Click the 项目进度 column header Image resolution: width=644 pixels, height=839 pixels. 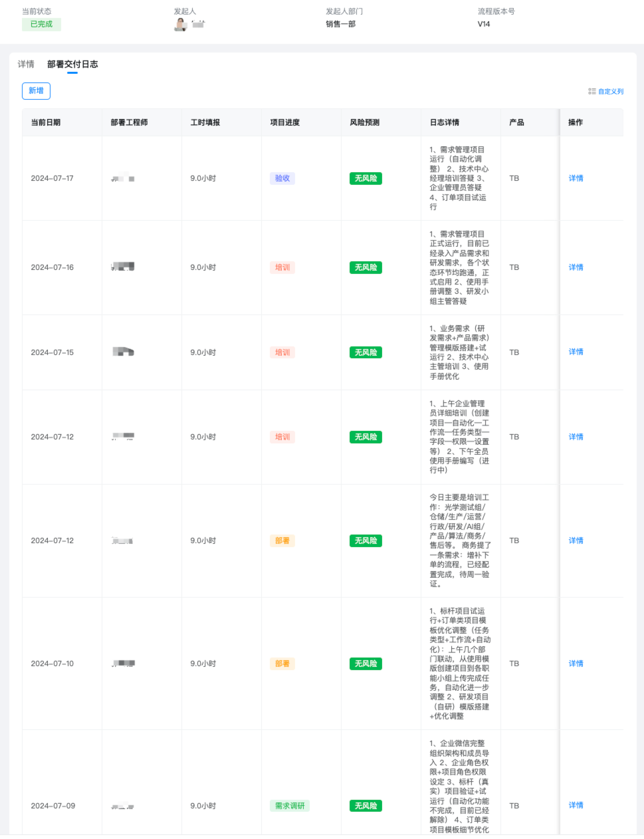point(285,122)
